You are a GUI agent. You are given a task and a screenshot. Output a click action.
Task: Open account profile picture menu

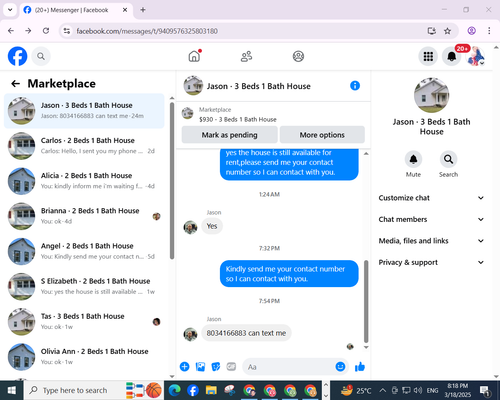click(476, 56)
